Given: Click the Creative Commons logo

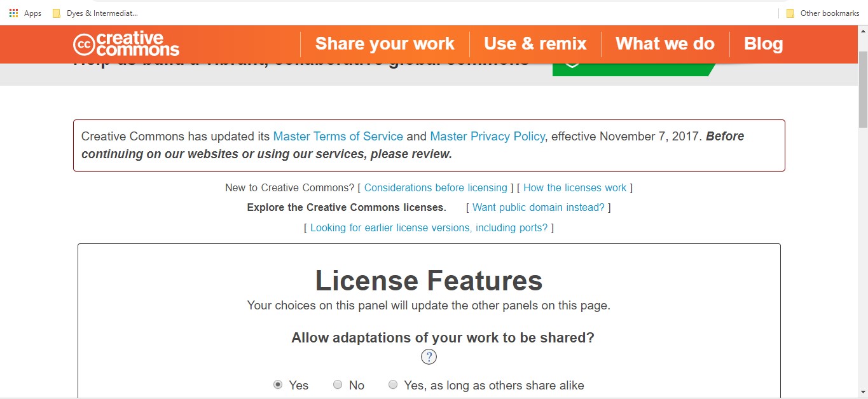Looking at the screenshot, I should 126,44.
